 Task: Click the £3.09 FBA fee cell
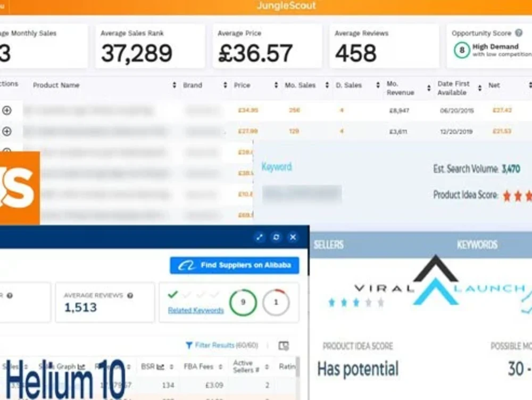214,386
